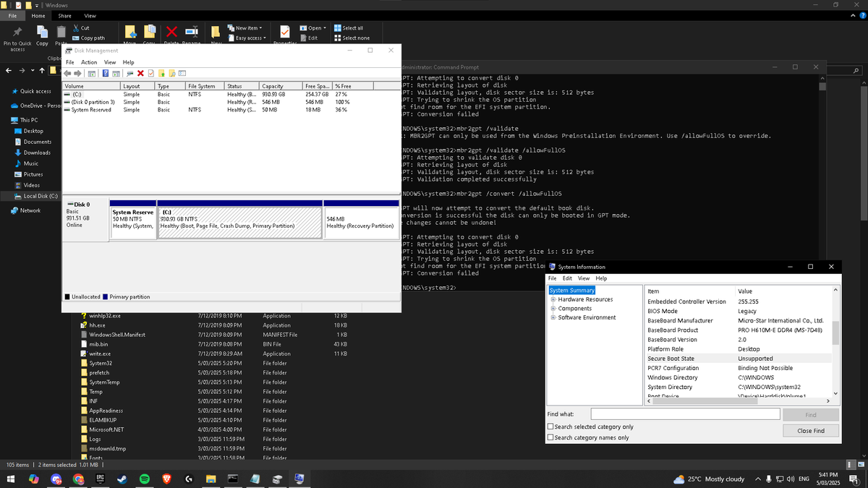The width and height of the screenshot is (868, 488).
Task: Click Back arrow in Disk Management toolbar
Action: coord(68,73)
